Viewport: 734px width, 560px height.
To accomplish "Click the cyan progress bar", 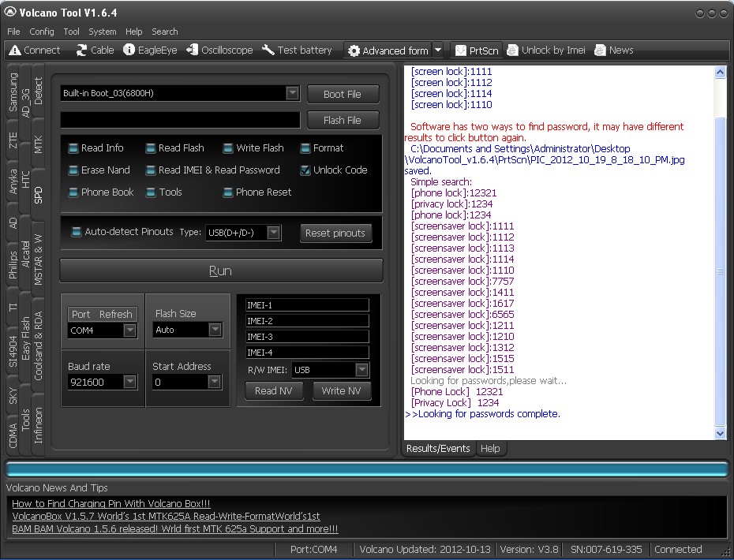I will (x=366, y=469).
